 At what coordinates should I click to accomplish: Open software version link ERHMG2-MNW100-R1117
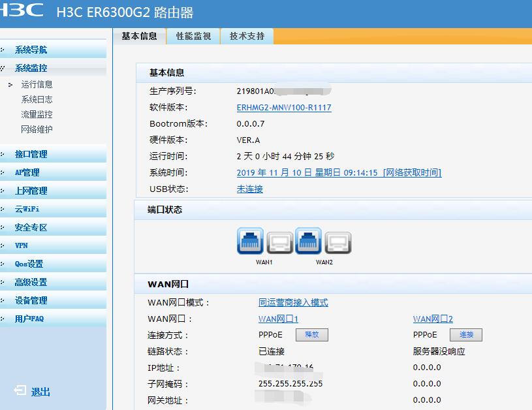(284, 108)
